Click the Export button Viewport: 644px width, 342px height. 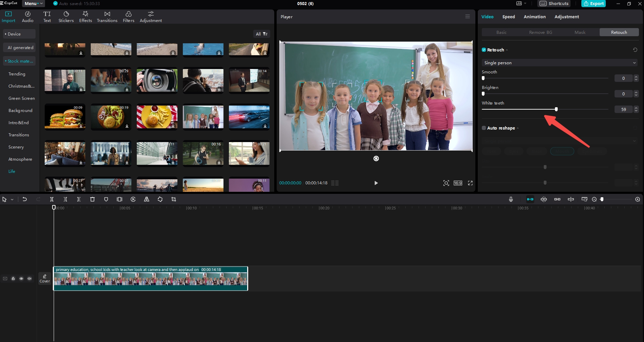click(593, 3)
